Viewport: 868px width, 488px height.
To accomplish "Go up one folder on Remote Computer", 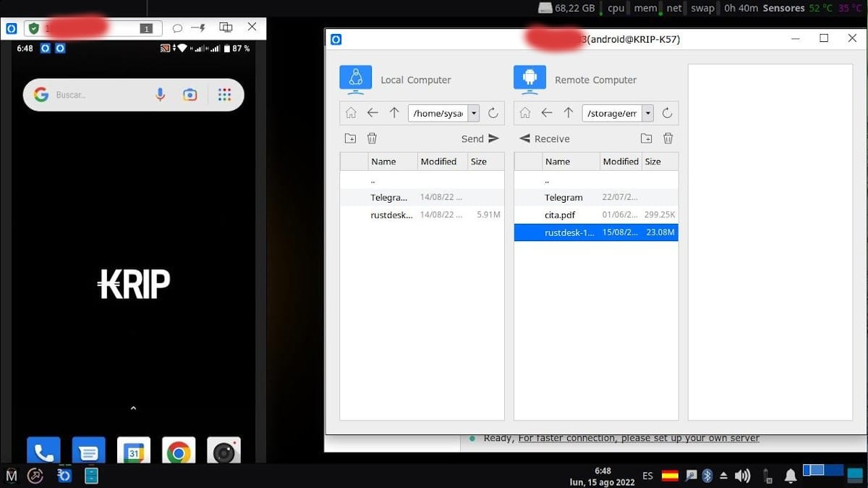I will (569, 113).
